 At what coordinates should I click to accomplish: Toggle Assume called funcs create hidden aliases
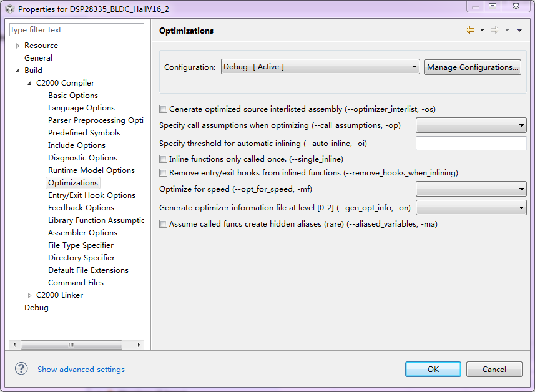point(163,224)
